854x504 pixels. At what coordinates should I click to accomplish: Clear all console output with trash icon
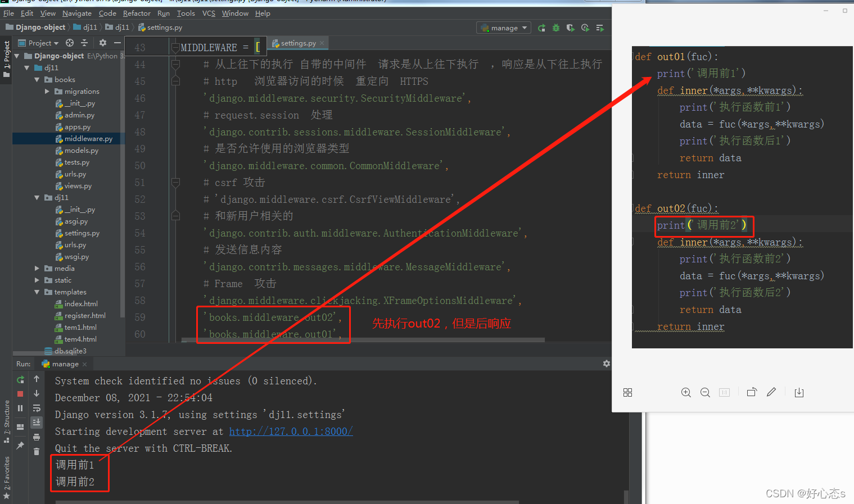coord(37,451)
